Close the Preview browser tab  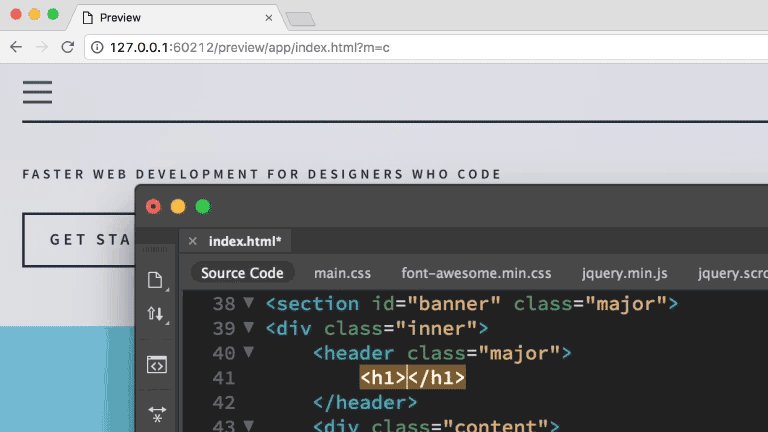pos(269,18)
